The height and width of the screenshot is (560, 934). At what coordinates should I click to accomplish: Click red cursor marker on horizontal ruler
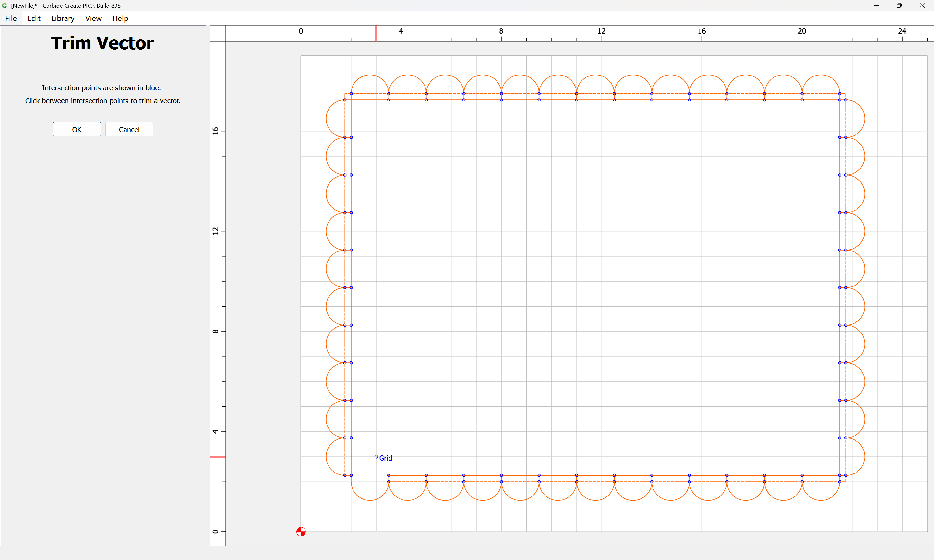376,34
